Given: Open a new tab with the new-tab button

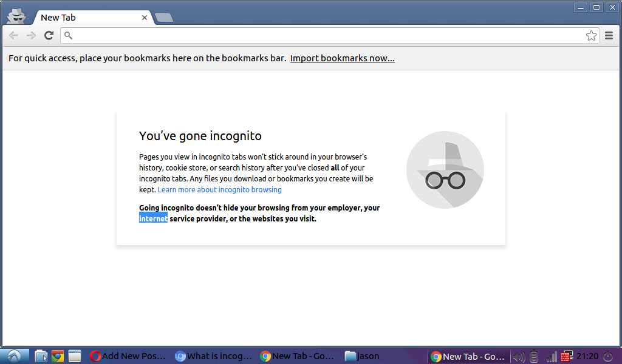Looking at the screenshot, I should tap(164, 18).
